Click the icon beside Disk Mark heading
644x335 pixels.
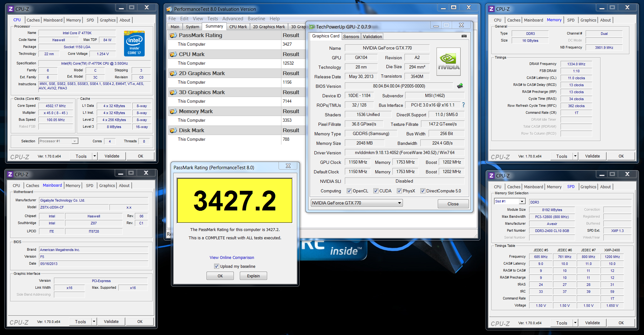tap(173, 130)
